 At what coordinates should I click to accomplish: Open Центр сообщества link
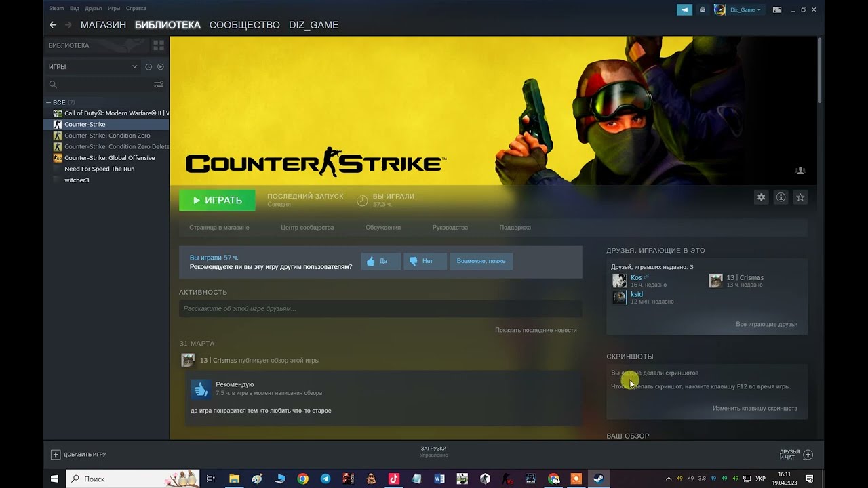point(307,228)
